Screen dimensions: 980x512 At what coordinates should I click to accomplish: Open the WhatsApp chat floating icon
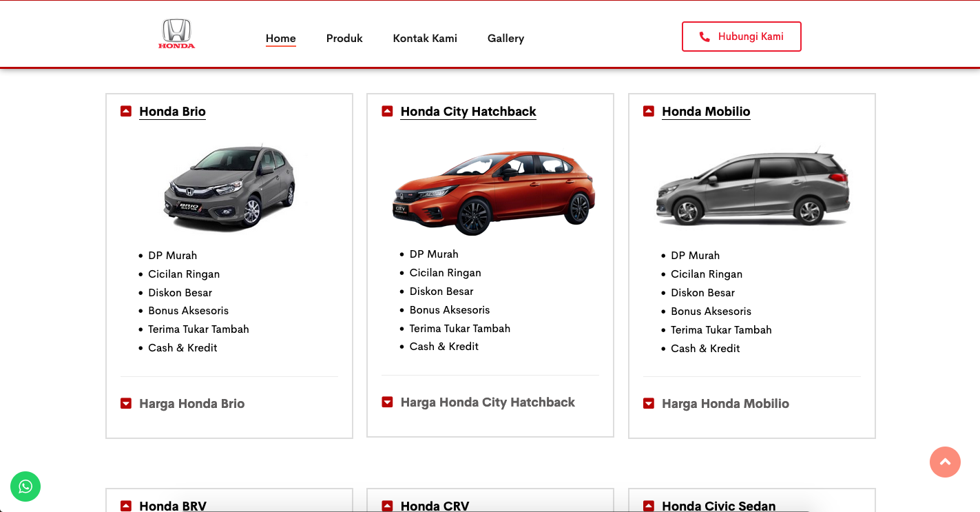pos(25,487)
